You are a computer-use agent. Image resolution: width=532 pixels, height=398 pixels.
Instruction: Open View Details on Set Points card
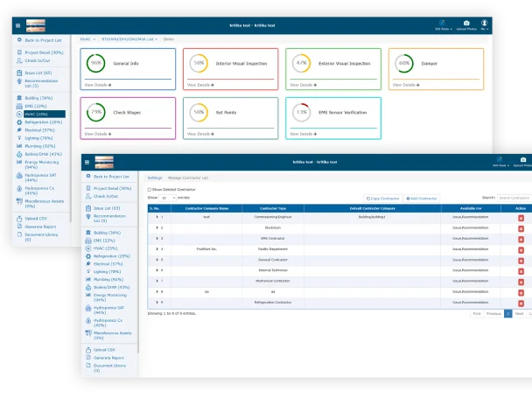tap(200, 134)
